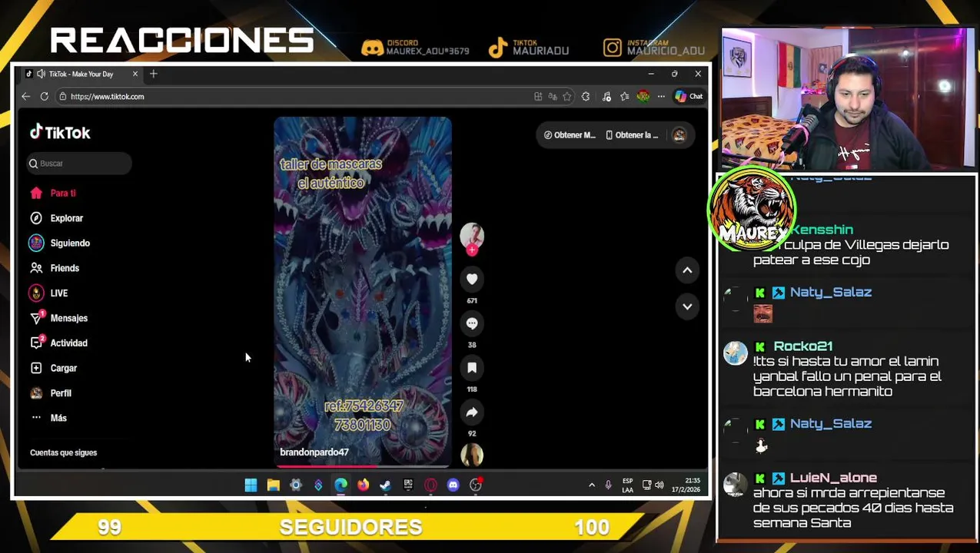This screenshot has width=980, height=553.
Task: Add page to favorites with star
Action: (567, 97)
